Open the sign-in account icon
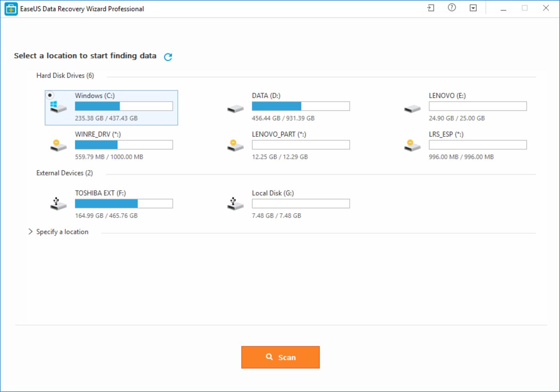This screenshot has height=392, width=560. pyautogui.click(x=430, y=8)
